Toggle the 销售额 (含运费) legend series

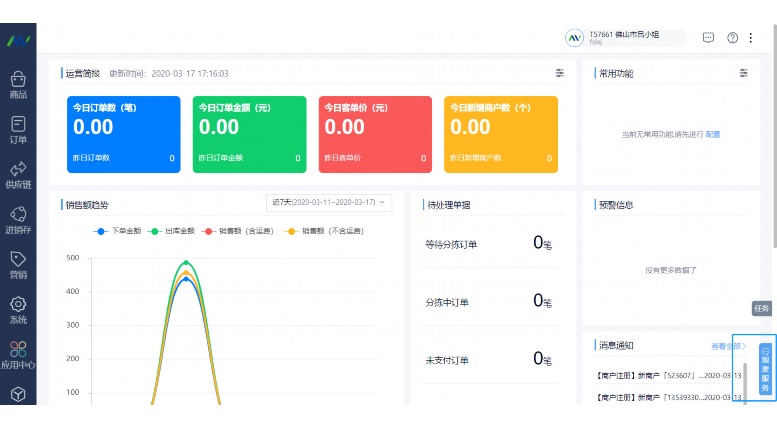click(x=237, y=231)
